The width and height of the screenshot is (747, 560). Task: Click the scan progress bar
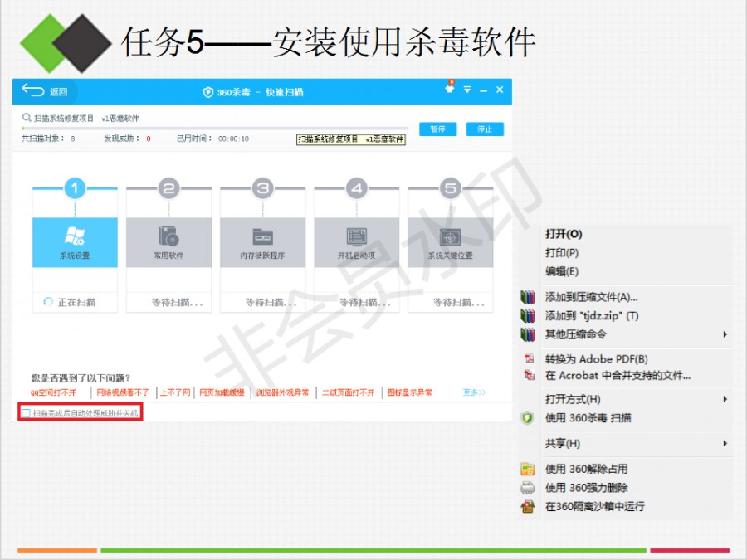[x=214, y=129]
